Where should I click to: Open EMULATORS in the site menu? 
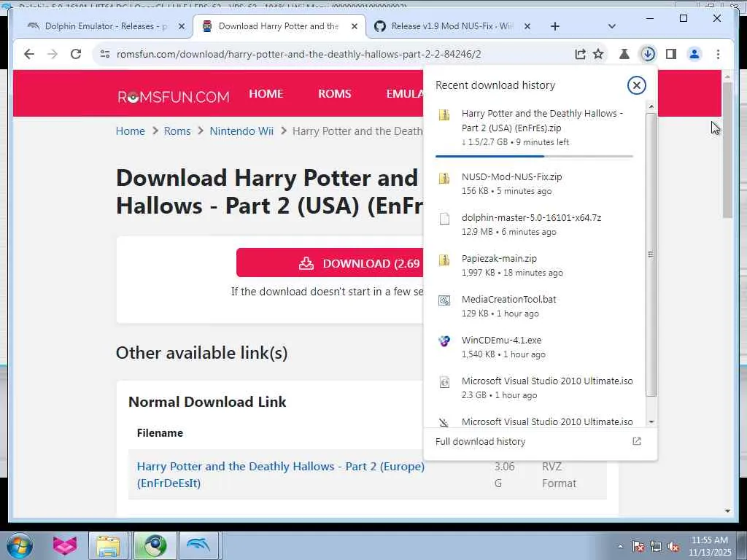[x=404, y=94]
